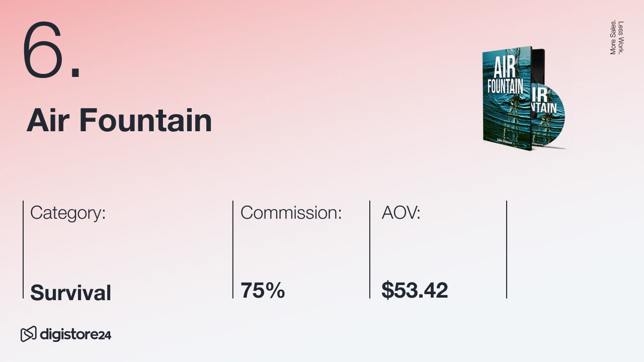Image resolution: width=644 pixels, height=362 pixels.
Task: Click the vertical "Less Work." slogan text
Action: [x=621, y=37]
